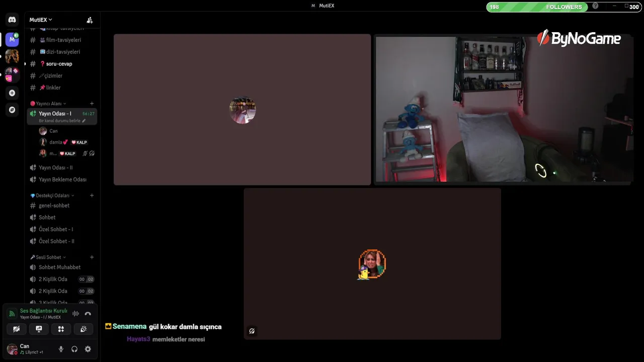Click the 56:27 timer on Yayın Odası - I
Viewport: 644px width, 362px height.
tap(89, 114)
